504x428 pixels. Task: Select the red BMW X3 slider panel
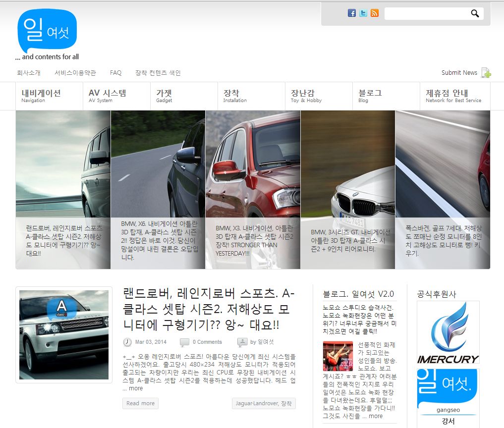click(x=253, y=190)
